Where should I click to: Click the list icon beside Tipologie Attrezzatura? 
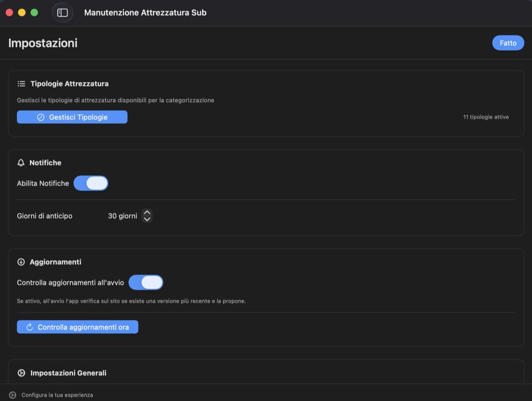click(x=21, y=84)
